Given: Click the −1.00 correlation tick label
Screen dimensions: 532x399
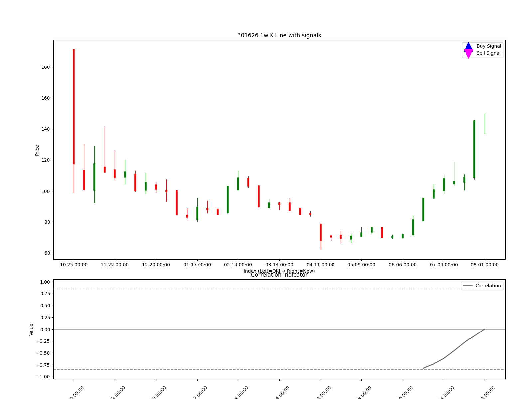Looking at the screenshot, I should [x=43, y=377].
